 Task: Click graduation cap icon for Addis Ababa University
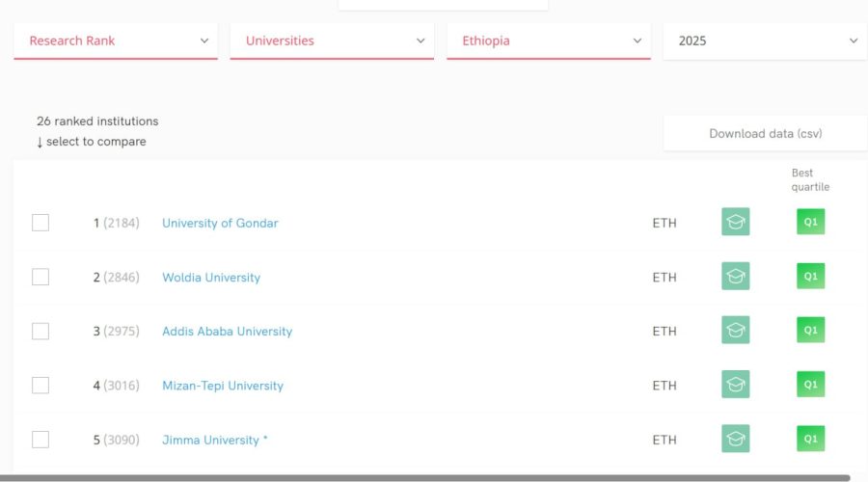(x=735, y=331)
